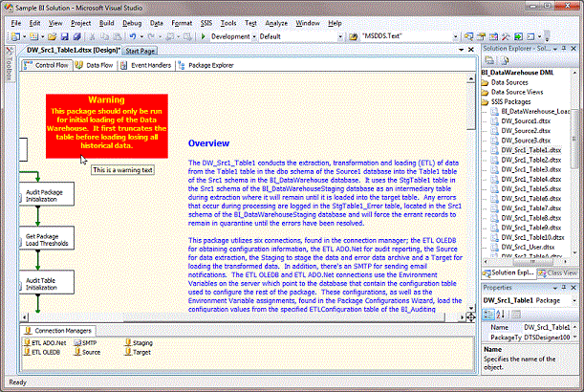
Task: Save the current package with the floppy icon
Action: (64, 36)
